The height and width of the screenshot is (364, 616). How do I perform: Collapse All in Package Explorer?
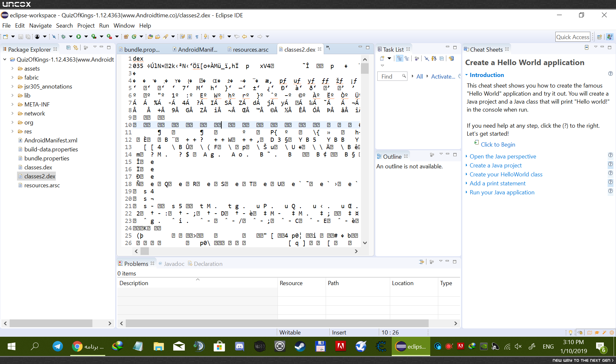tap(68, 48)
